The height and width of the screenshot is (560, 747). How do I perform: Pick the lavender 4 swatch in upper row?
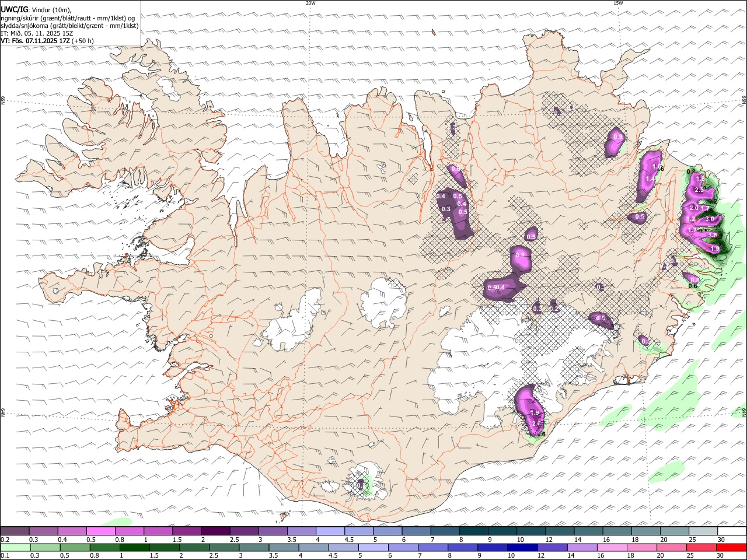click(330, 531)
